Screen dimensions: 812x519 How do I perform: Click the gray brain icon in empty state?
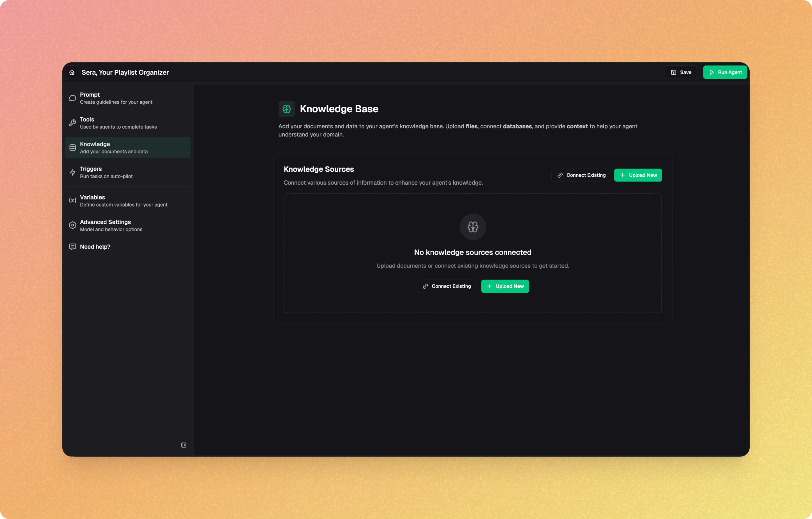coord(473,227)
